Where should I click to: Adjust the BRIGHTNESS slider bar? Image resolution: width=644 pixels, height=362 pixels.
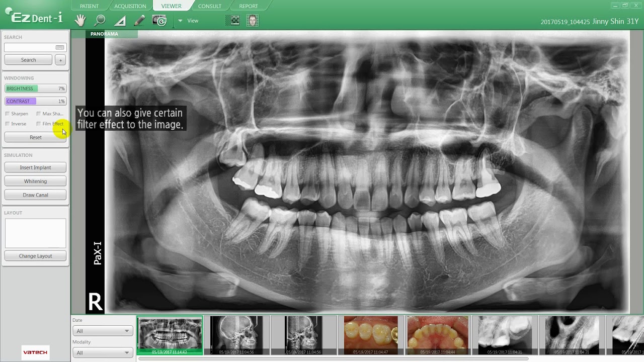(35, 88)
